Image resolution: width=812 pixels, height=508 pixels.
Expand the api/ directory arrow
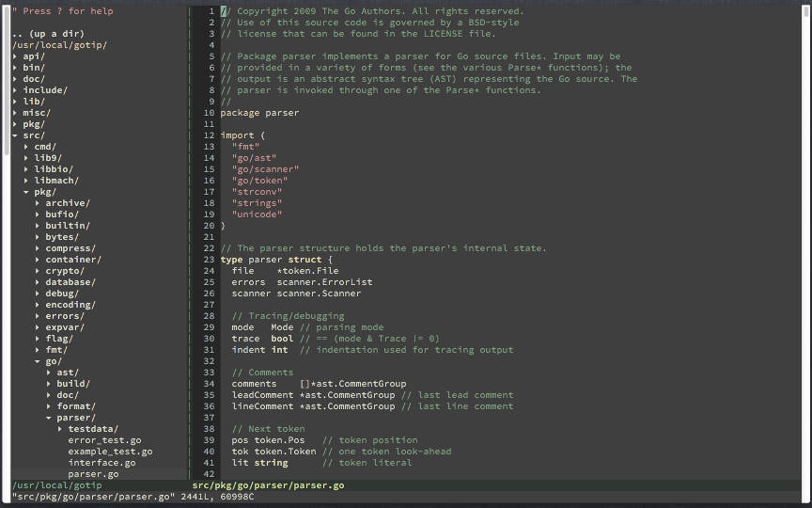pyautogui.click(x=15, y=56)
